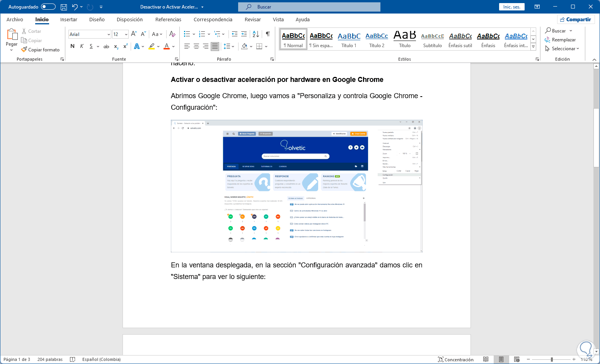
Task: Apply bullet list formatting
Action: tap(187, 34)
